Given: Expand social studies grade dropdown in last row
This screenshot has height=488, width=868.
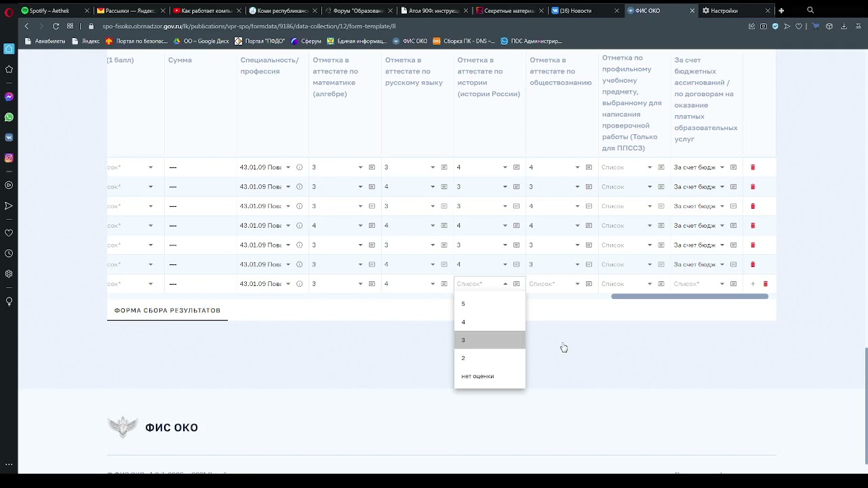Looking at the screenshot, I should point(578,284).
